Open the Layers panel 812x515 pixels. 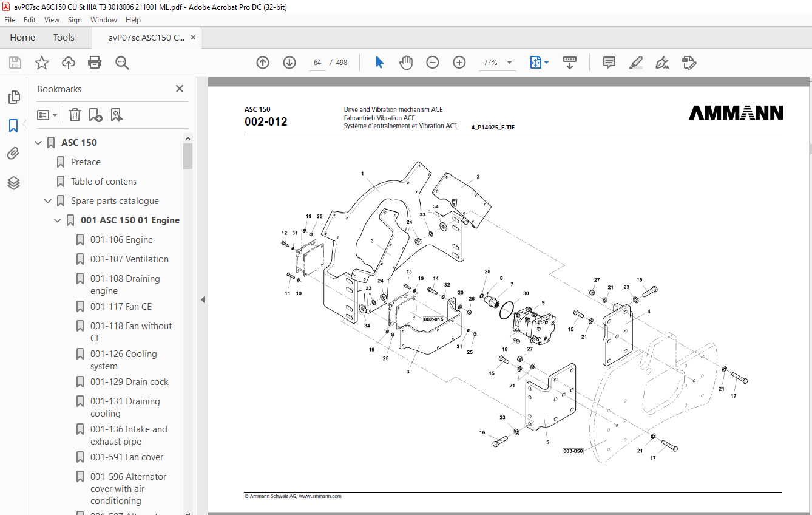[x=13, y=183]
